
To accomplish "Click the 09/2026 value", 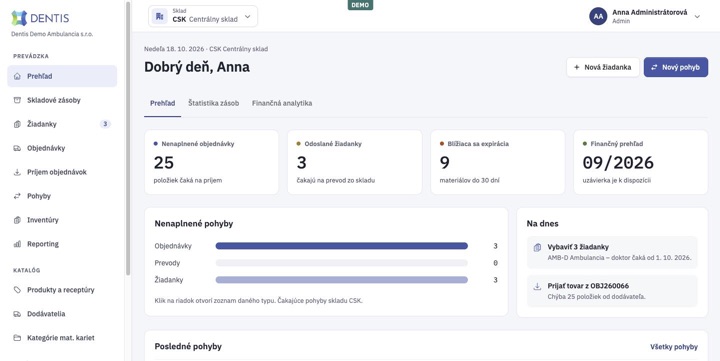I will [618, 163].
